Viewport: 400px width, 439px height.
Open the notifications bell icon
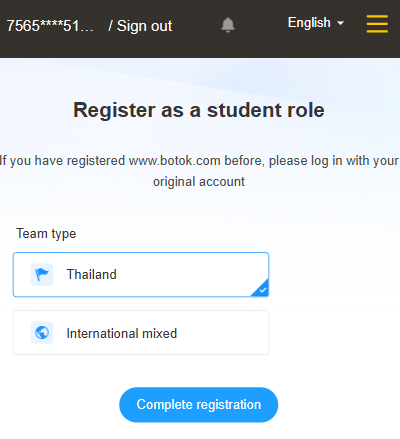pos(228,25)
